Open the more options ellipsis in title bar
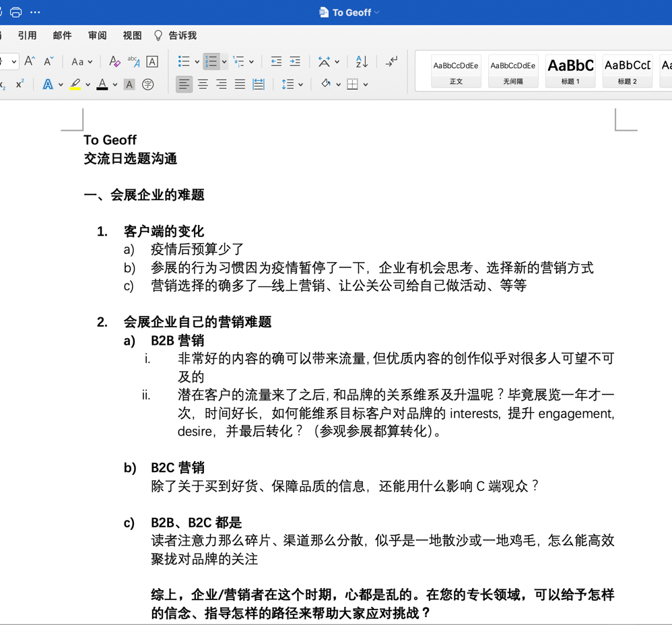The width and height of the screenshot is (672, 625). point(35,12)
